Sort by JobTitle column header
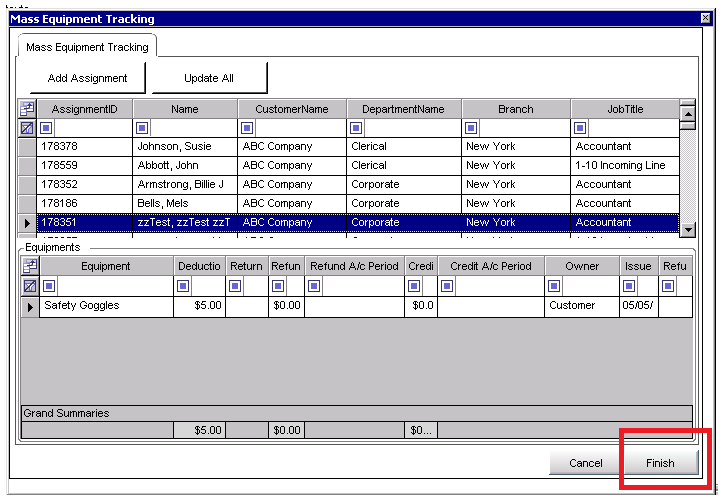 [x=625, y=109]
